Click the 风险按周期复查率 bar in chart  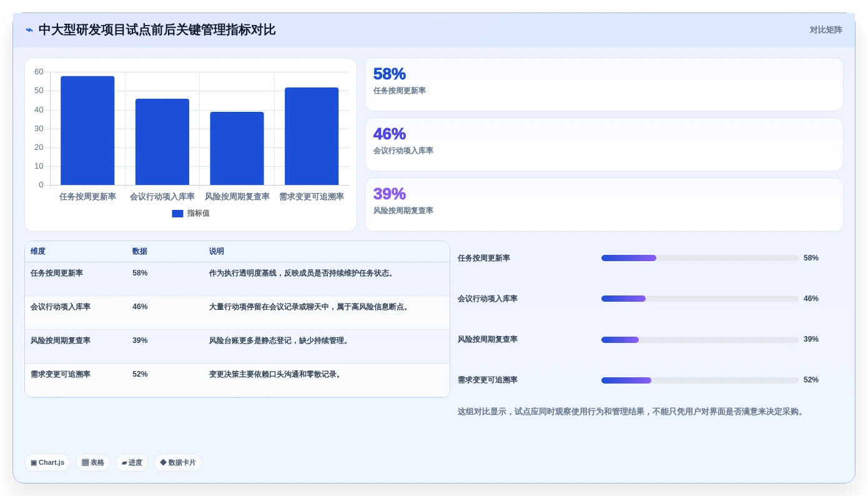point(237,149)
